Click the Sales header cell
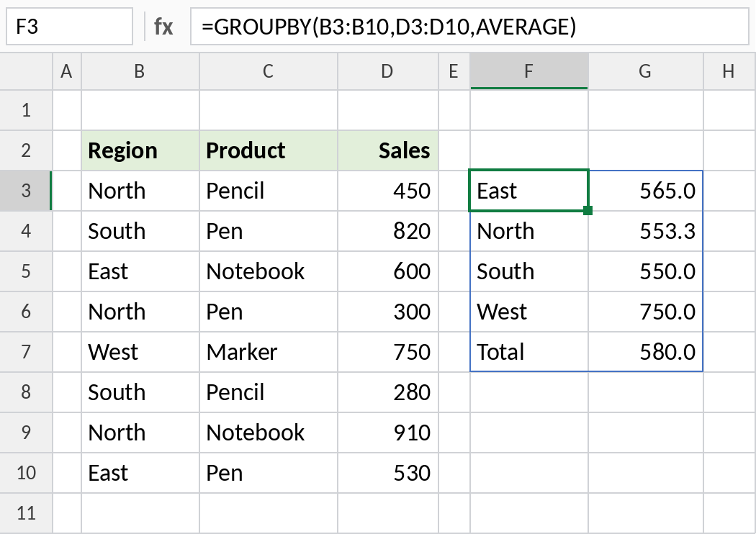The width and height of the screenshot is (756, 534). [388, 150]
